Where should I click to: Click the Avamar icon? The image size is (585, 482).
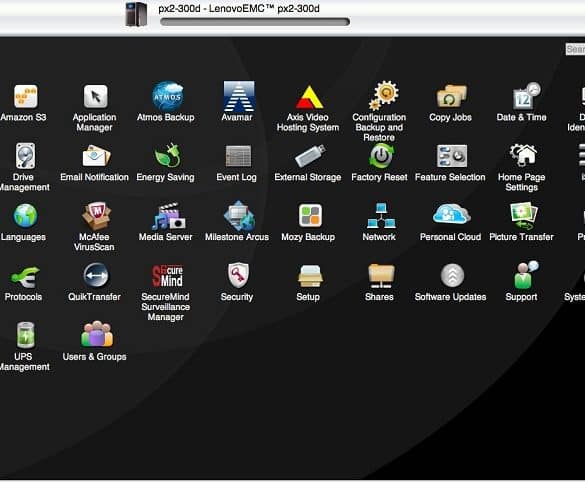[239, 96]
